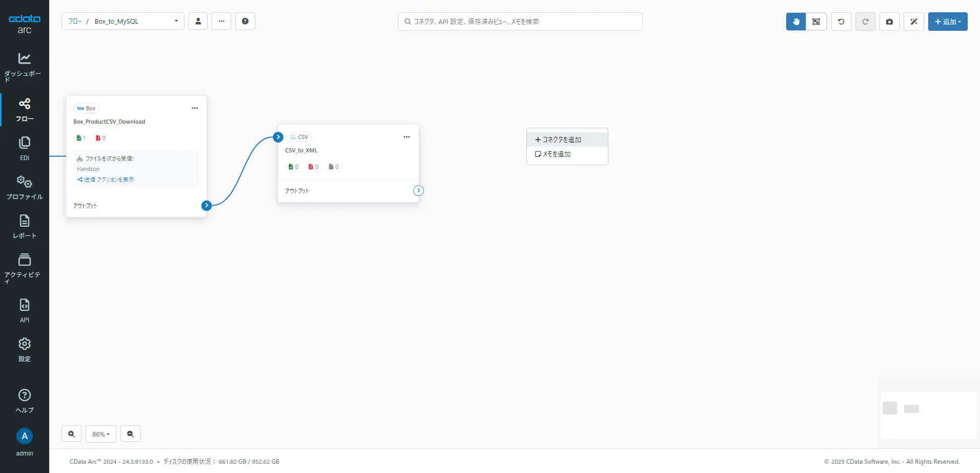The height and width of the screenshot is (473, 980).
Task: Click CSV_to_XML red error file counter
Action: point(313,167)
